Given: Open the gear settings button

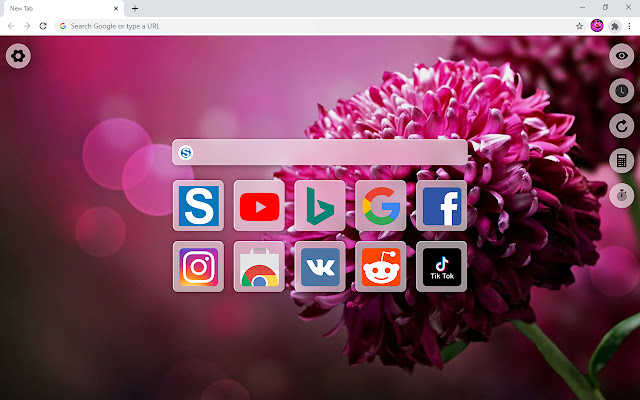Looking at the screenshot, I should tap(18, 56).
